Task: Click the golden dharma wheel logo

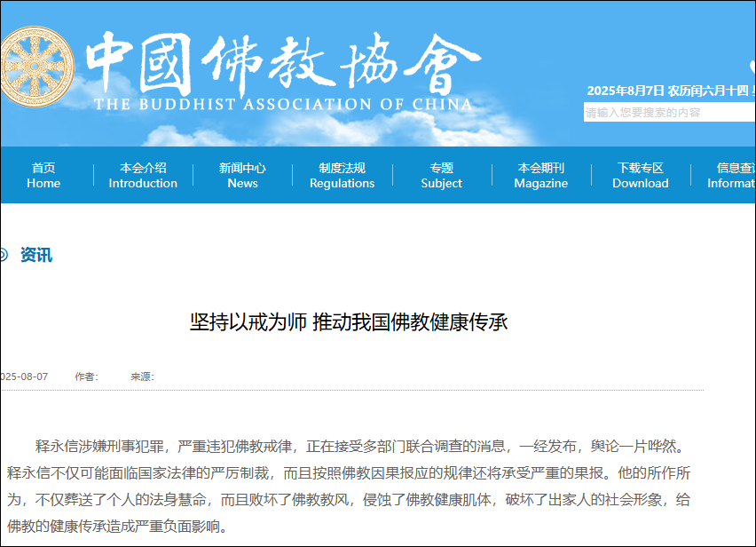Action: pyautogui.click(x=35, y=67)
